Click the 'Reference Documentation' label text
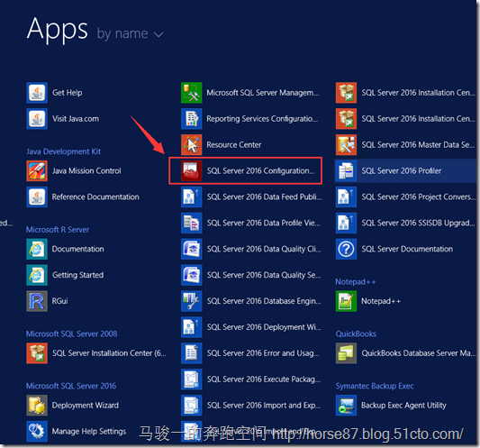 click(95, 197)
